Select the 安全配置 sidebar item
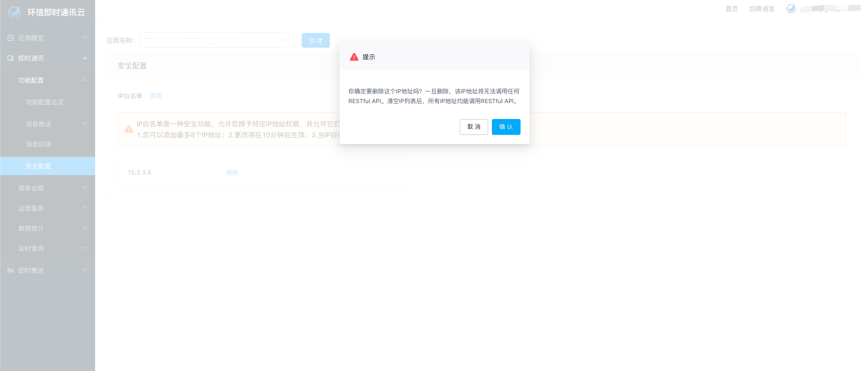This screenshot has width=868, height=371. pyautogui.click(x=38, y=166)
